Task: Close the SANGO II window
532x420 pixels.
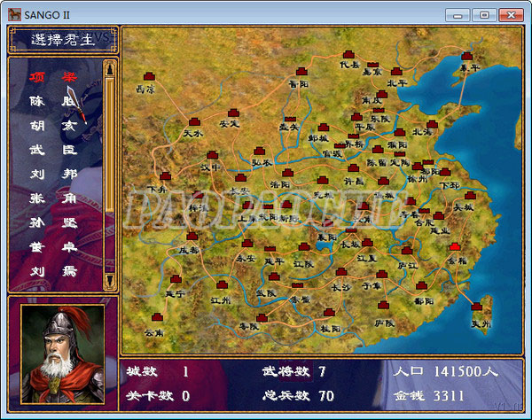Action: tap(511, 15)
